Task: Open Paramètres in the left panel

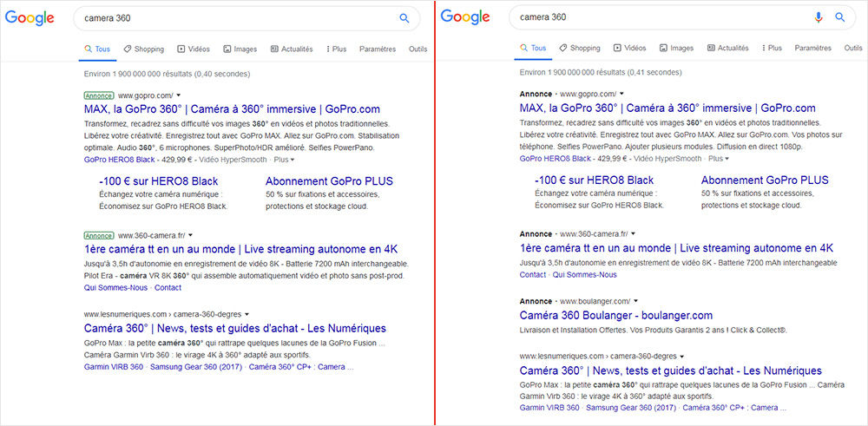Action: click(x=378, y=49)
